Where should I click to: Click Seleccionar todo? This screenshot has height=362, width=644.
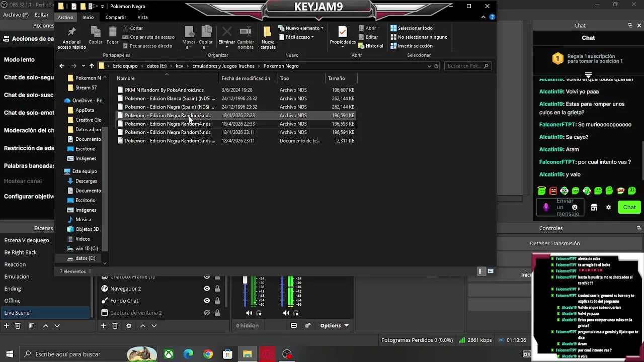tap(411, 28)
